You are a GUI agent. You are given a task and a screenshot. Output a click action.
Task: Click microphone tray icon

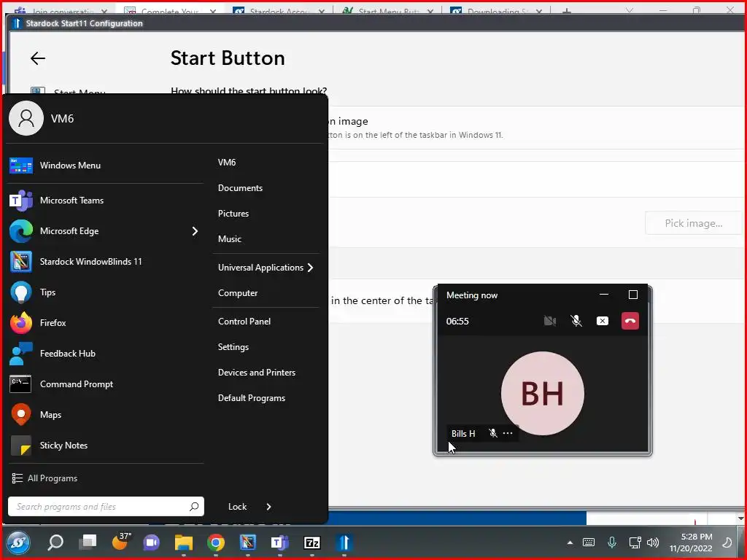click(x=612, y=542)
